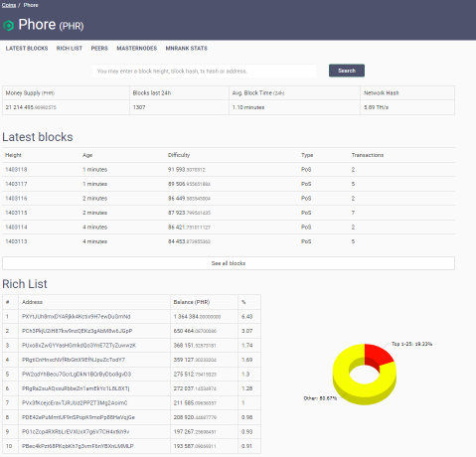Image resolution: width=476 pixels, height=457 pixels.
Task: Click the Transactions column header
Action: [368, 155]
